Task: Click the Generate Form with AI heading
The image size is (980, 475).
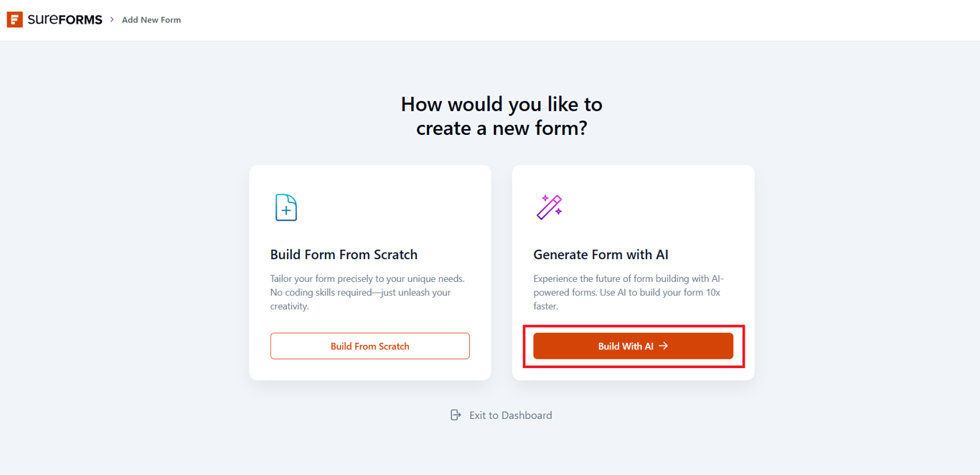Action: 601,254
